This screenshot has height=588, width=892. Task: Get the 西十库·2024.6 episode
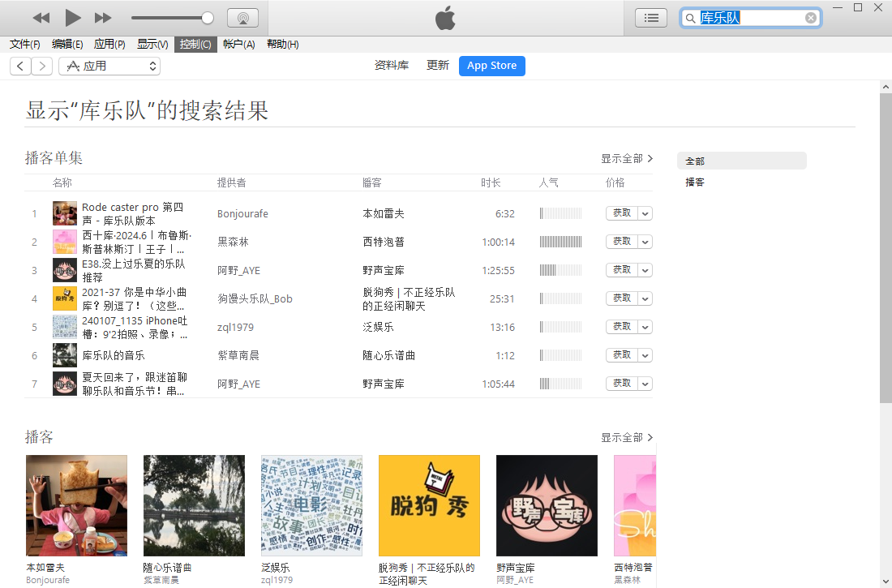(x=622, y=242)
